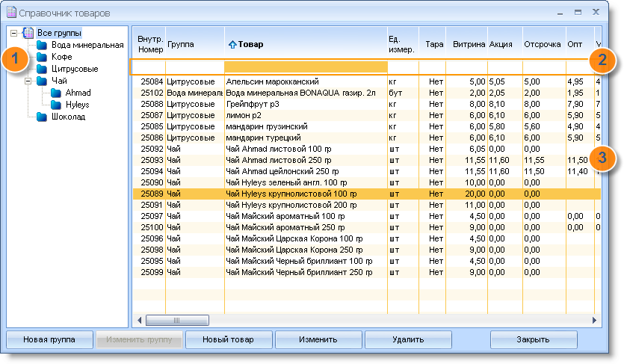Viewport: 624px width, 364px height.
Task: Select the Грейпфрут р3 row
Action: 366,104
